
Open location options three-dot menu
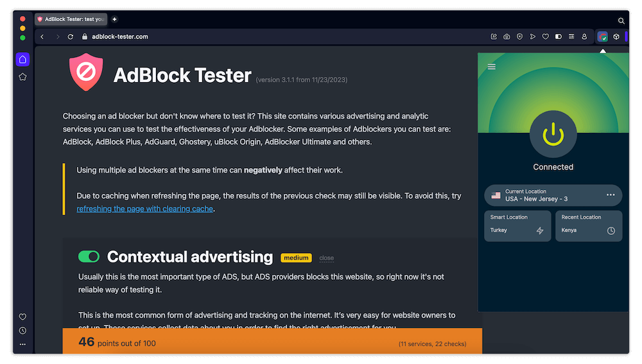click(x=611, y=195)
